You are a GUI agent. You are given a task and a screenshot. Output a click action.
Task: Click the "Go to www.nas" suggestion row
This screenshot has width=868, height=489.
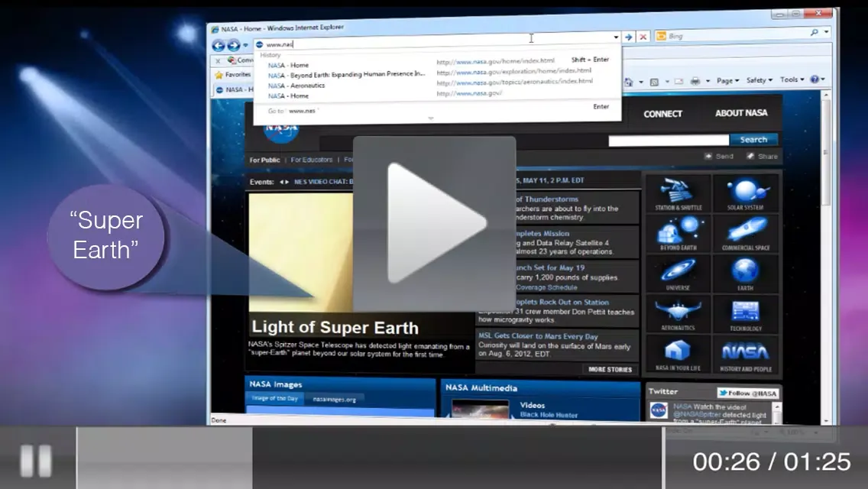click(x=437, y=108)
